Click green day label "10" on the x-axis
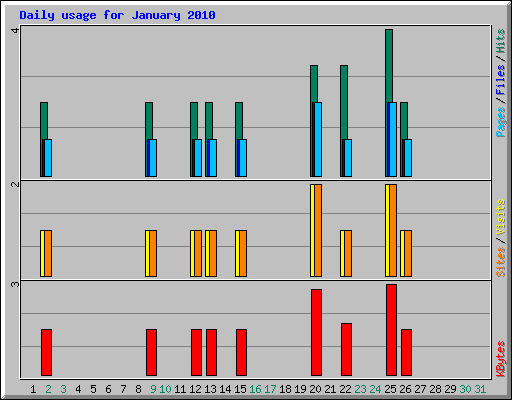 (x=165, y=389)
